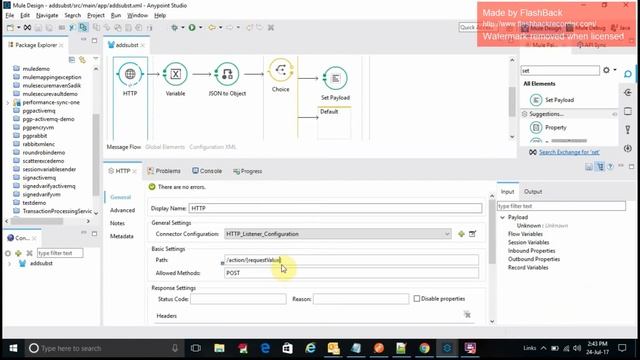640x360 pixels.
Task: Expand the addsubst connection item
Action: pyautogui.click(x=9, y=264)
